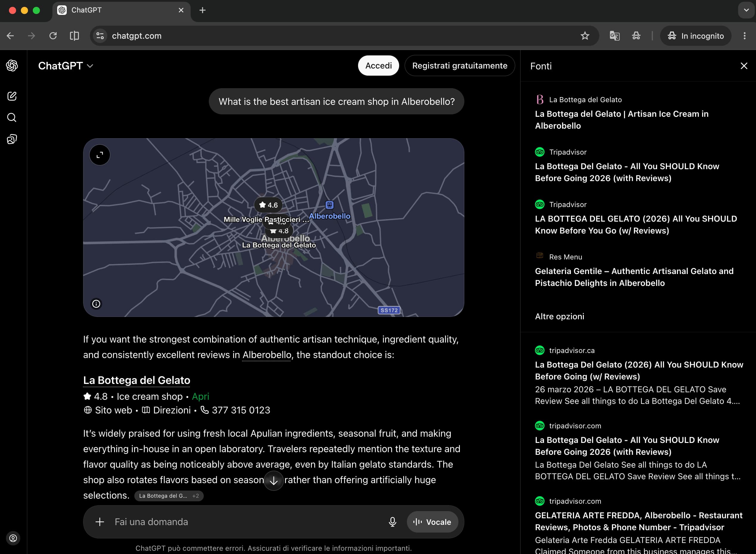Click Registrati gratuitamente button
The image size is (756, 554).
pyautogui.click(x=460, y=66)
